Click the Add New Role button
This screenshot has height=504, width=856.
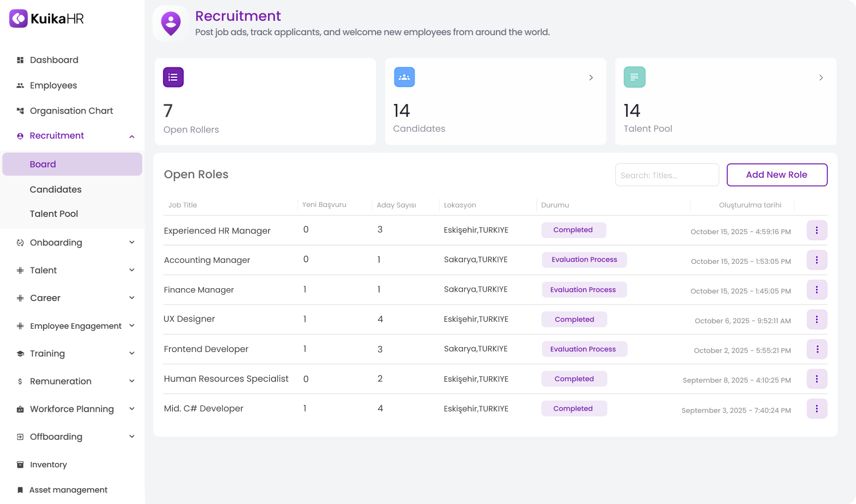click(x=777, y=175)
